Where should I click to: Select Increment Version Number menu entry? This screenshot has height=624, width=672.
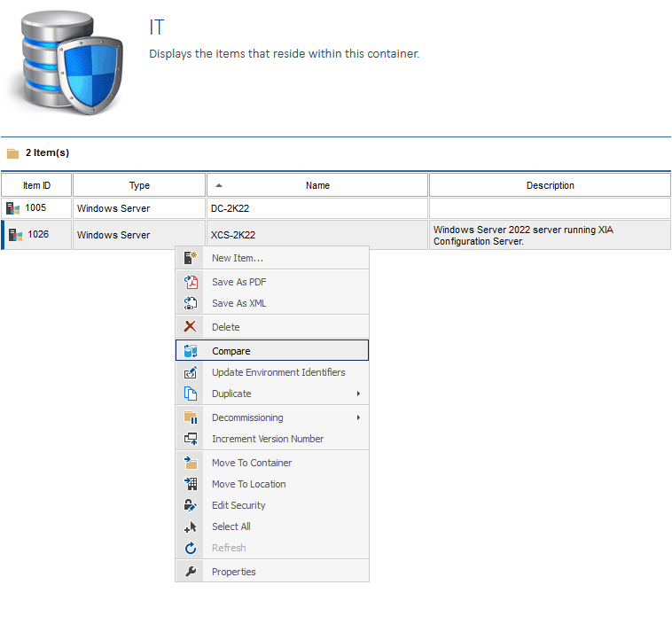click(x=267, y=439)
